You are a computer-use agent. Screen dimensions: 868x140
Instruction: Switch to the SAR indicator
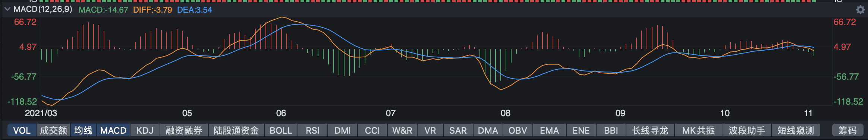458,131
